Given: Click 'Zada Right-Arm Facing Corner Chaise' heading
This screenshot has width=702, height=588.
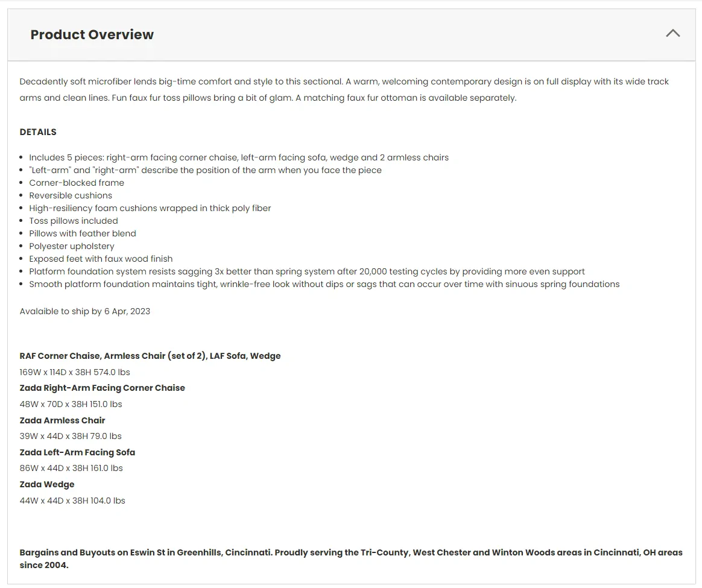Looking at the screenshot, I should [103, 388].
